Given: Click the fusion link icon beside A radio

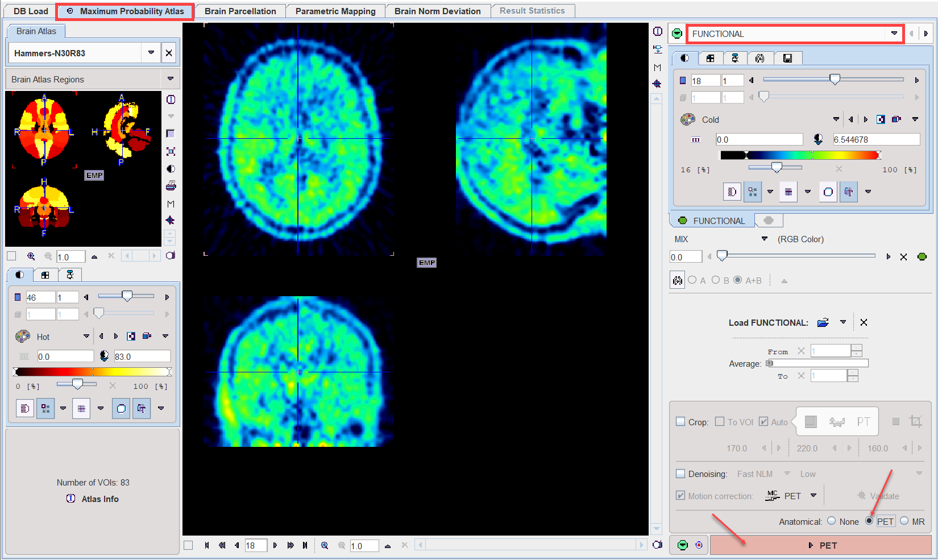Looking at the screenshot, I should pyautogui.click(x=677, y=280).
